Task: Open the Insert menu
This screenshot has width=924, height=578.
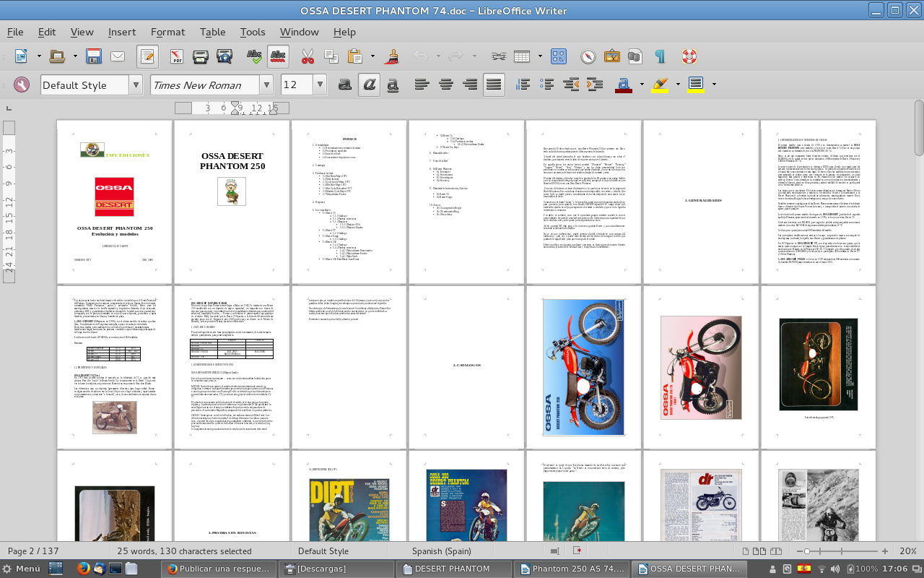Action: pyautogui.click(x=122, y=32)
